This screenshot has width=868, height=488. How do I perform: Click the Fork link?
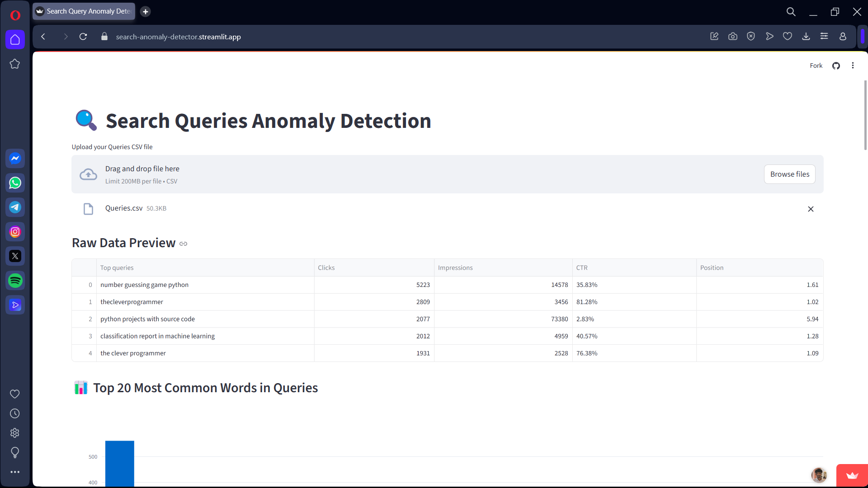[x=816, y=66]
